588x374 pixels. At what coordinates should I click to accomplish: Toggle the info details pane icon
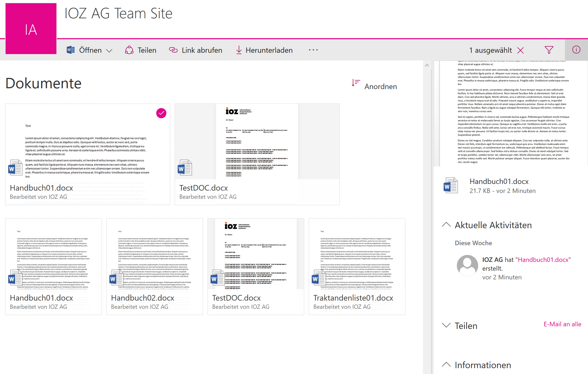576,50
